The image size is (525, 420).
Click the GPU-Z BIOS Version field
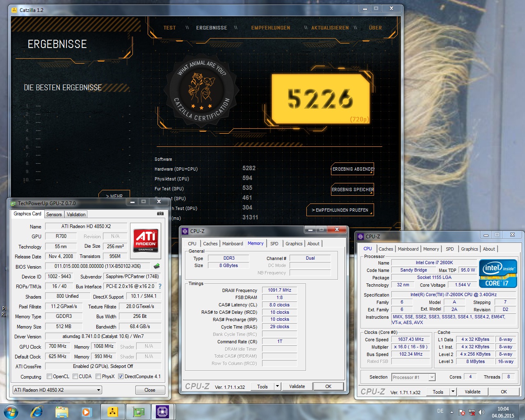click(98, 266)
